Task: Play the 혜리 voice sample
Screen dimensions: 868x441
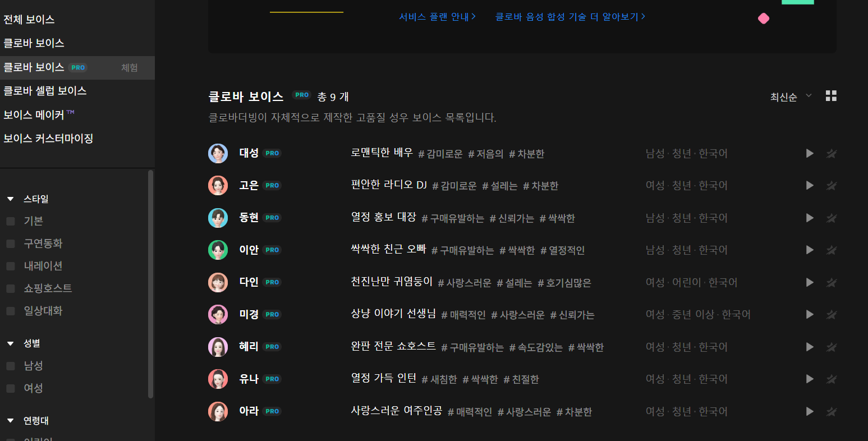Action: [810, 347]
